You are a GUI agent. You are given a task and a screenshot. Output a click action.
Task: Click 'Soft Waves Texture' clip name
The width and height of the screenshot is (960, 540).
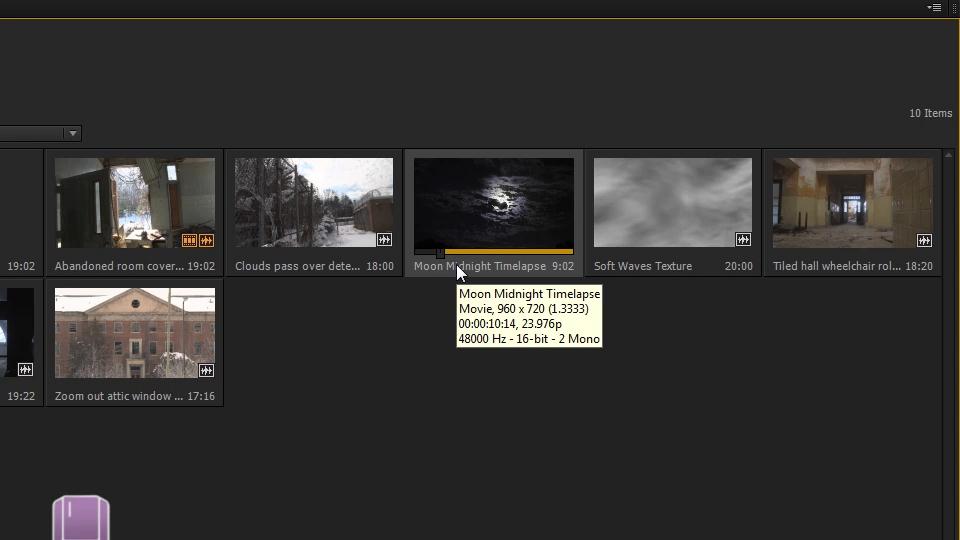[x=643, y=266]
